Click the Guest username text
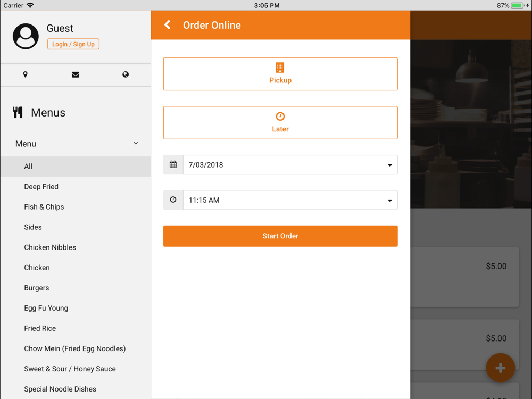The image size is (532, 399). (60, 28)
